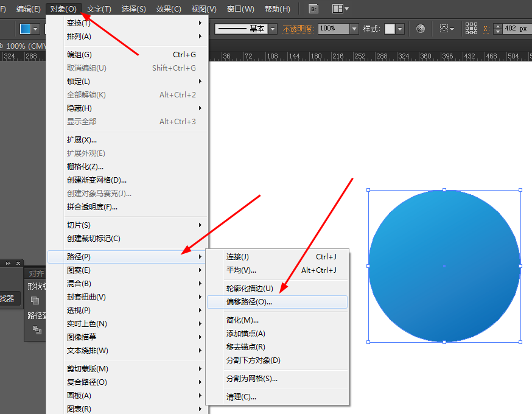Expand the 变换(T) submenu

(127, 23)
